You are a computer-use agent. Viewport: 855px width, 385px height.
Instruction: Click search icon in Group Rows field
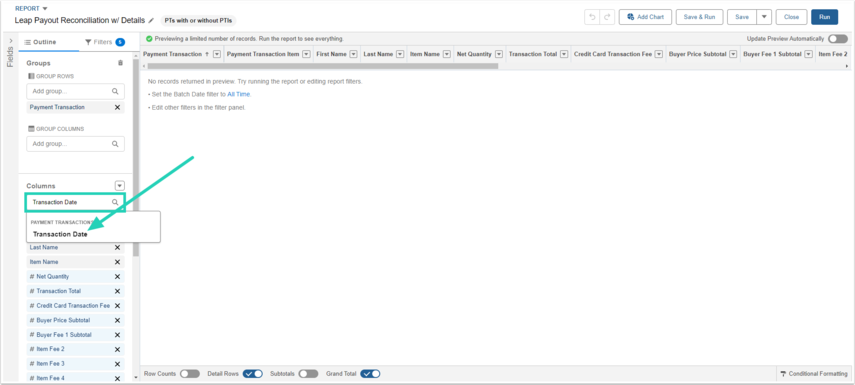point(115,92)
